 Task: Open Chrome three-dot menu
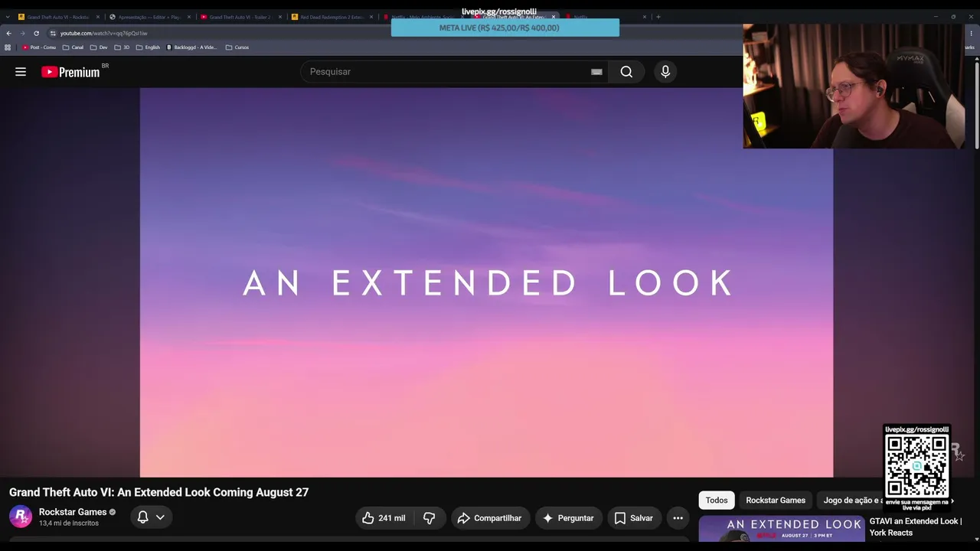tap(971, 33)
